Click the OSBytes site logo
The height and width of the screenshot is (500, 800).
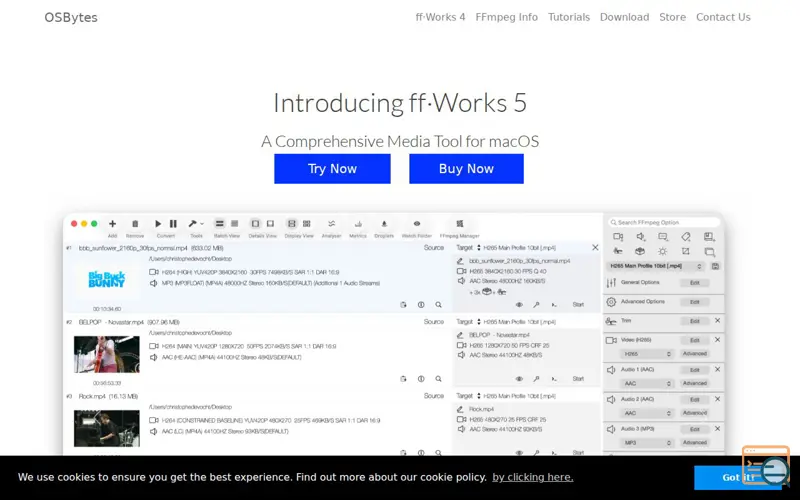coord(71,17)
